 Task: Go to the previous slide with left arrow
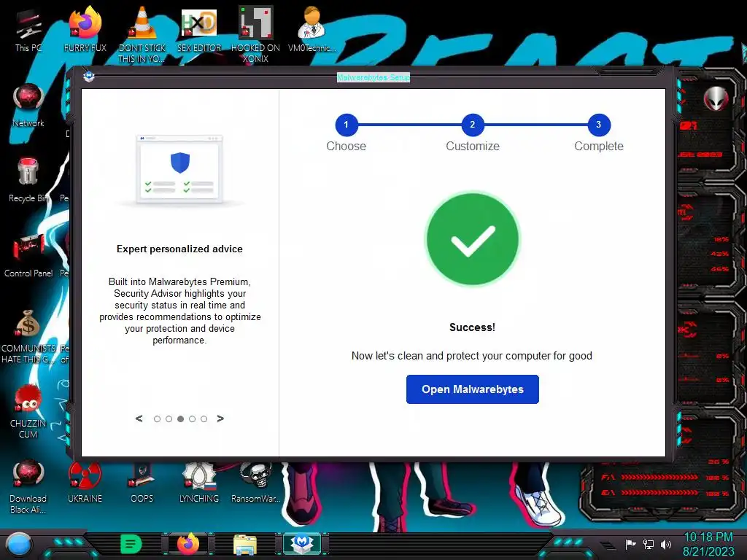click(x=139, y=419)
